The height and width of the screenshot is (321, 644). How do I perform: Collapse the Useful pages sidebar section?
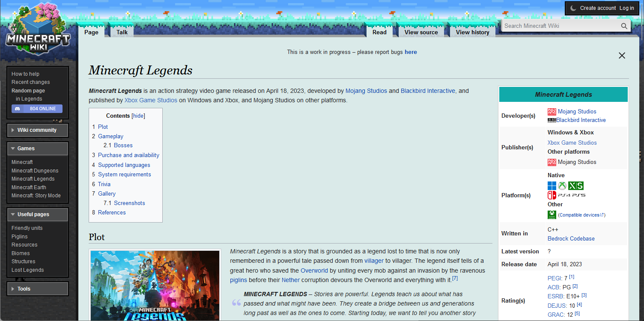pos(38,214)
